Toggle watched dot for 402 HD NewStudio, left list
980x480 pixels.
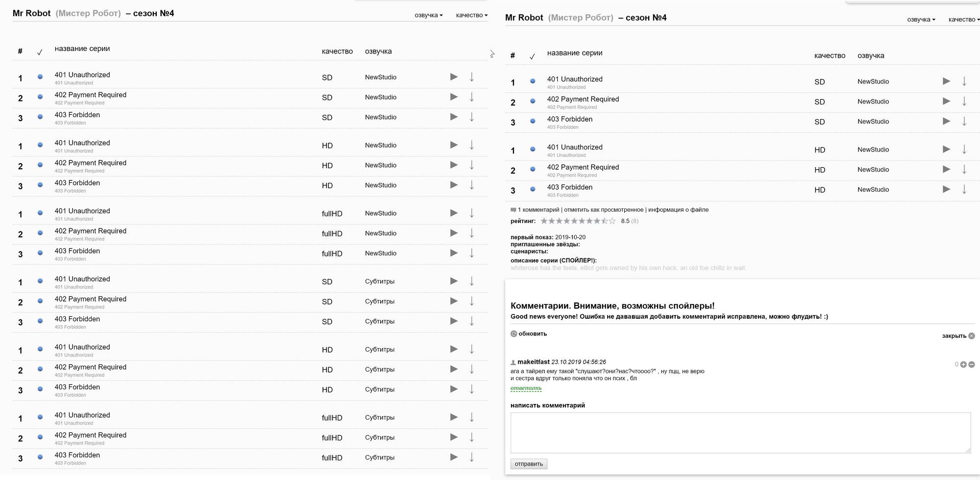tap(40, 165)
